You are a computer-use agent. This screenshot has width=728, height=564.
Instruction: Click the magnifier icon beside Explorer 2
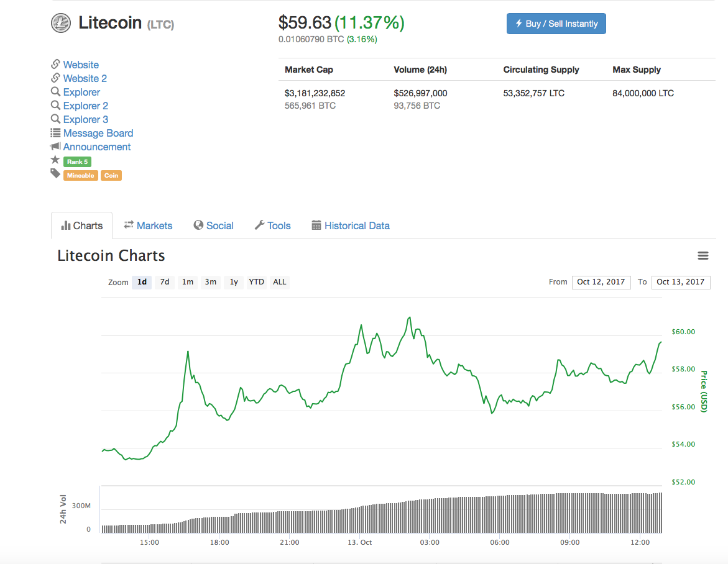click(55, 106)
